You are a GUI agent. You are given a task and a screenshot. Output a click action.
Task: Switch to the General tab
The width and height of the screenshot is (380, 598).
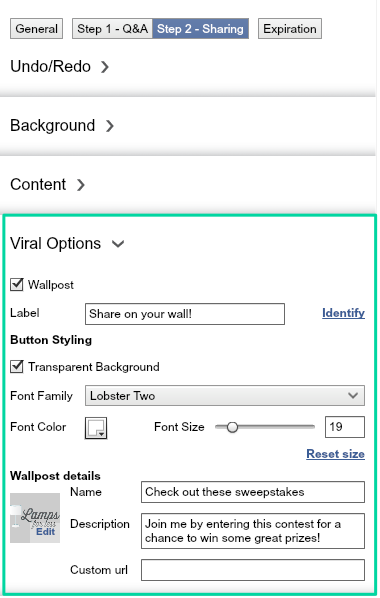pos(36,29)
